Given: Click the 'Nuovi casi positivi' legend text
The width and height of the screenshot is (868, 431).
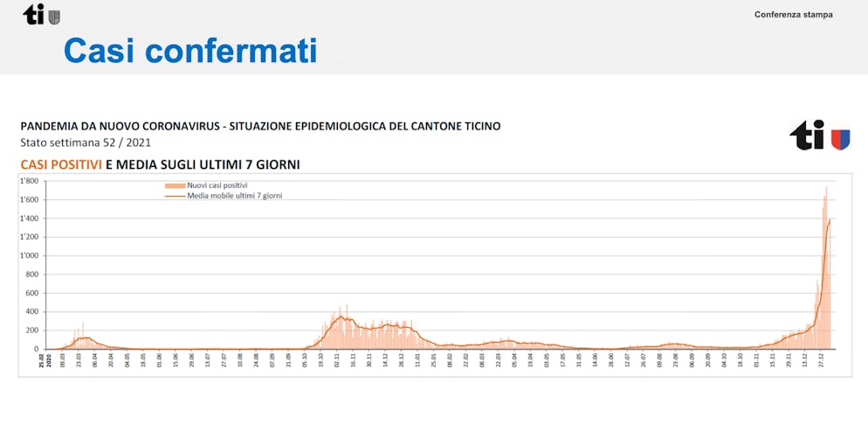Looking at the screenshot, I should coord(217,185).
